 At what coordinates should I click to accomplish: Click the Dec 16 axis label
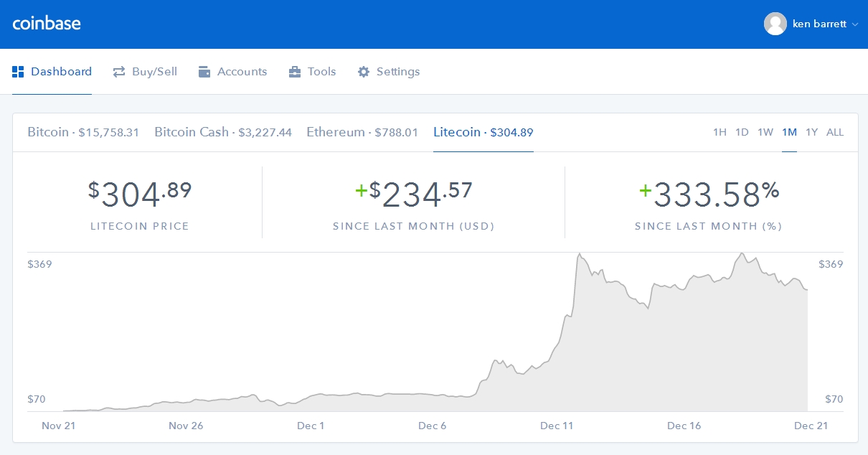[684, 426]
